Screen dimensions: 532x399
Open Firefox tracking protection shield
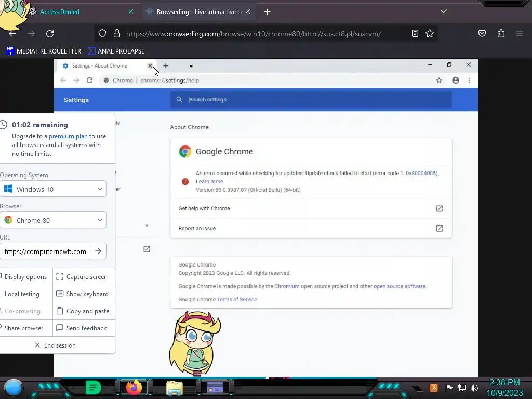[102, 33]
